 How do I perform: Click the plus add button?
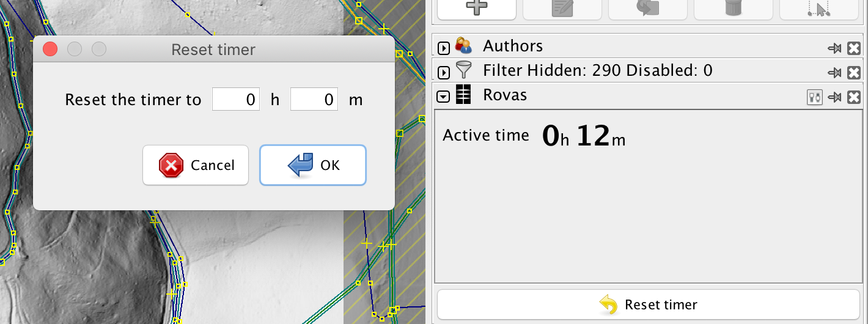[x=477, y=9]
